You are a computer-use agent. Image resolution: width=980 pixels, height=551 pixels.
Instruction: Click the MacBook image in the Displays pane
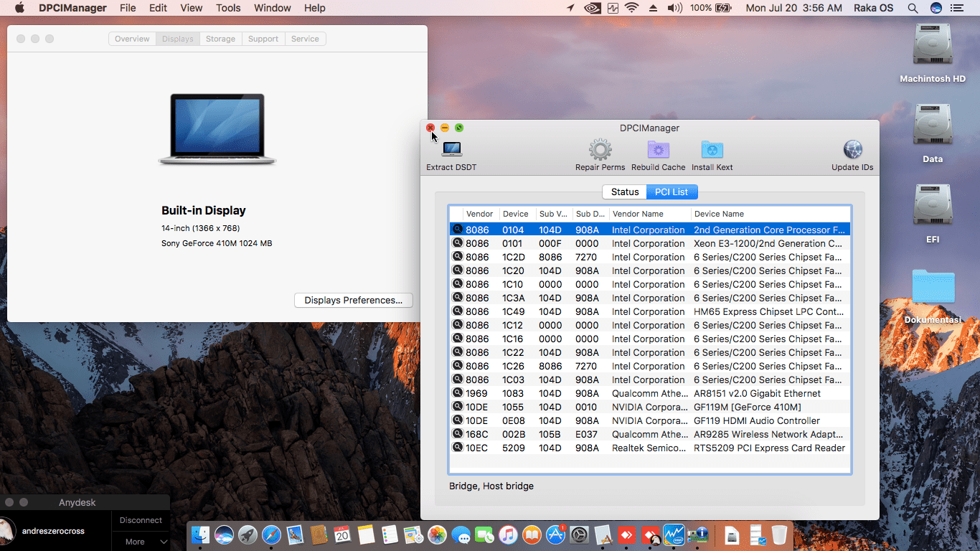(x=217, y=129)
